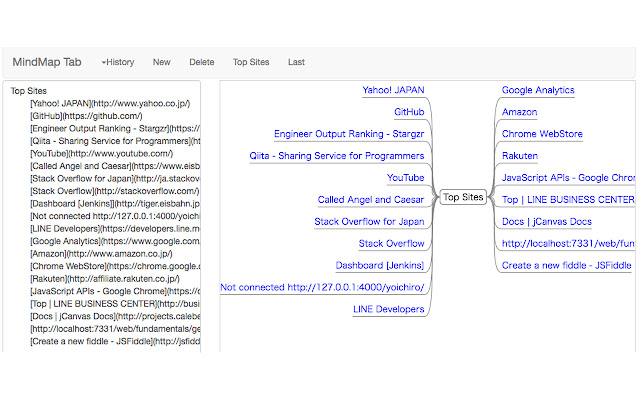Click [Engineer Output Ranking - Stargzr] editor line
Screen dimensions: 640x400
tap(115, 129)
